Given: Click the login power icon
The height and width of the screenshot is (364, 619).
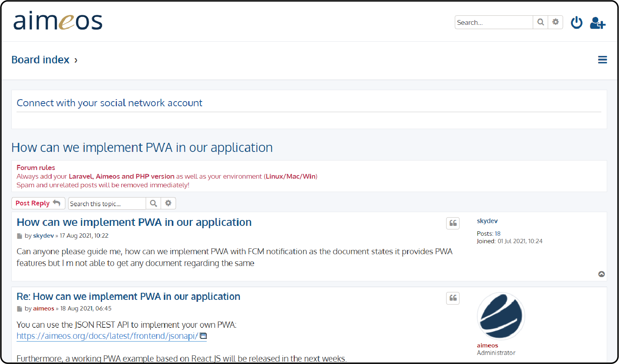Looking at the screenshot, I should tap(576, 22).
